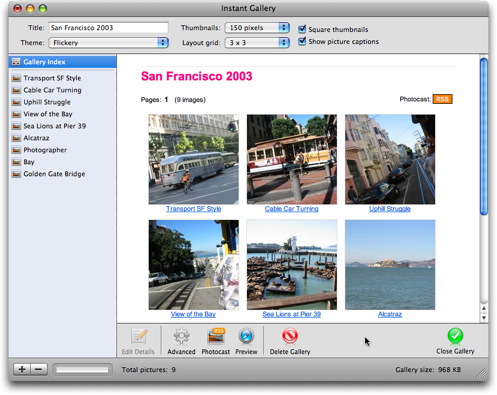Click the icon beside Sea Lions at Pier 39
Screen dimensions: 497x395
pos(16,126)
